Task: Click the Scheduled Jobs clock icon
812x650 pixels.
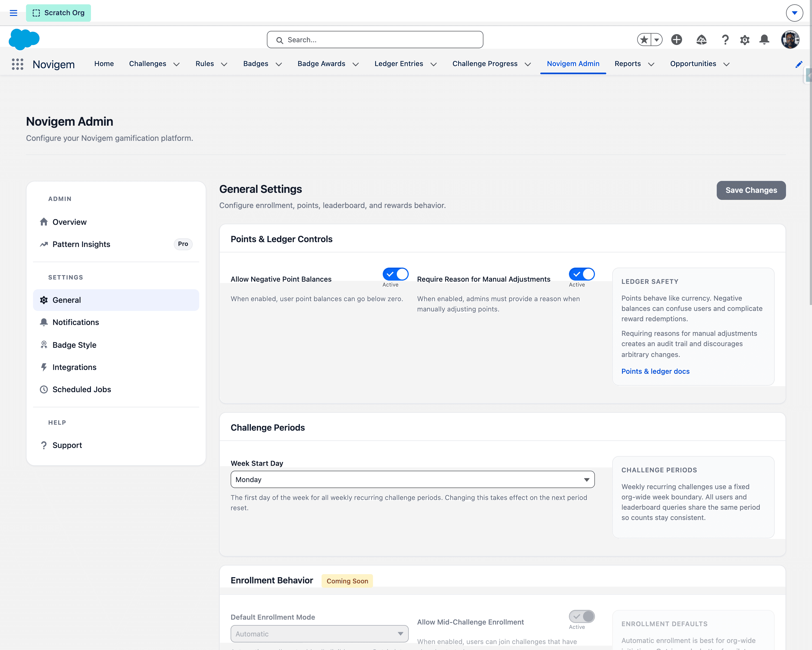Action: (44, 389)
